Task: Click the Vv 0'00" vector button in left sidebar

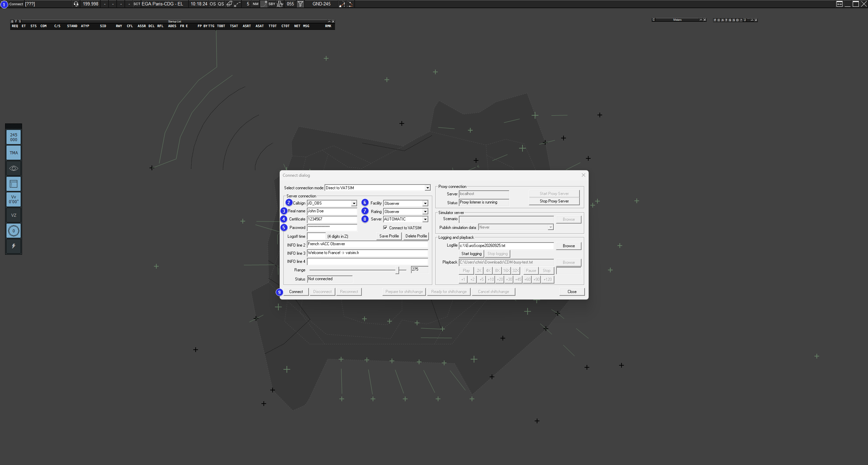Action: [14, 199]
